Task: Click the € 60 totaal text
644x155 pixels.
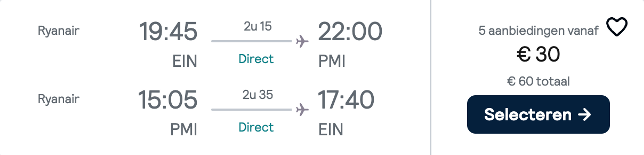Action: 538,81
